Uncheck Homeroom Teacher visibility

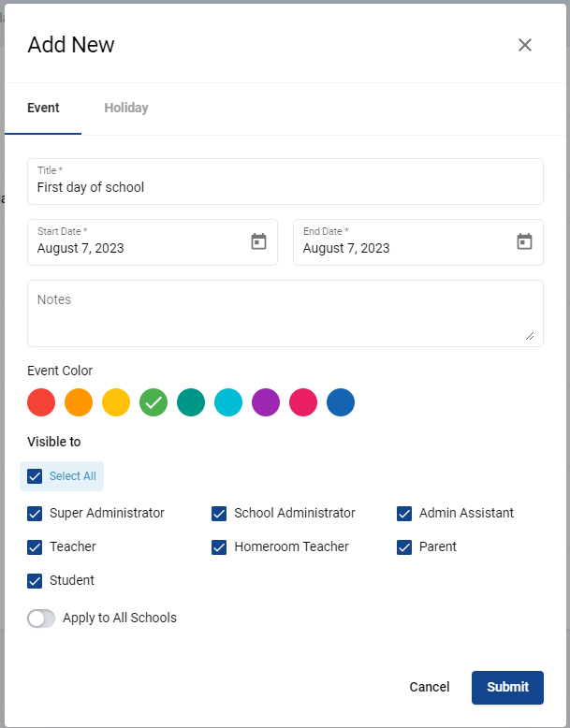tap(219, 547)
